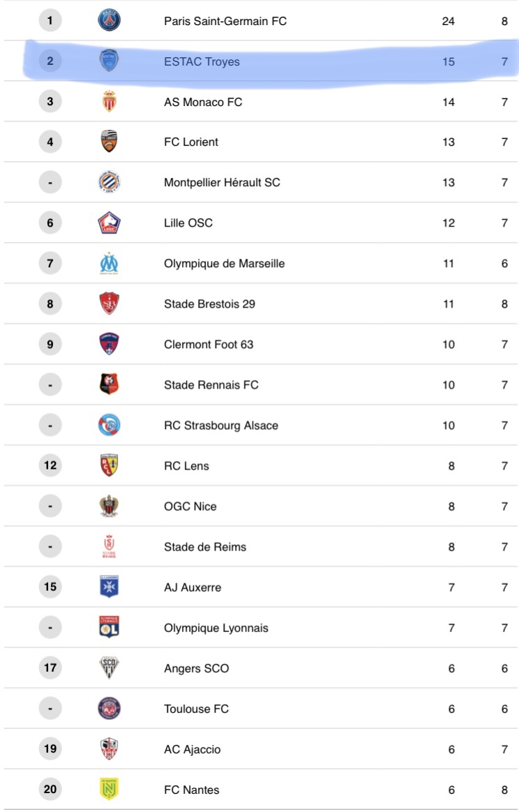519x812 pixels.
Task: Click the Paris Saint-Germain club crest
Action: click(109, 21)
